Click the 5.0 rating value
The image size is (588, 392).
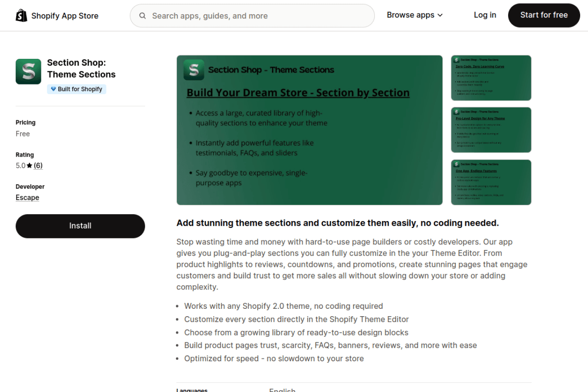click(x=21, y=165)
